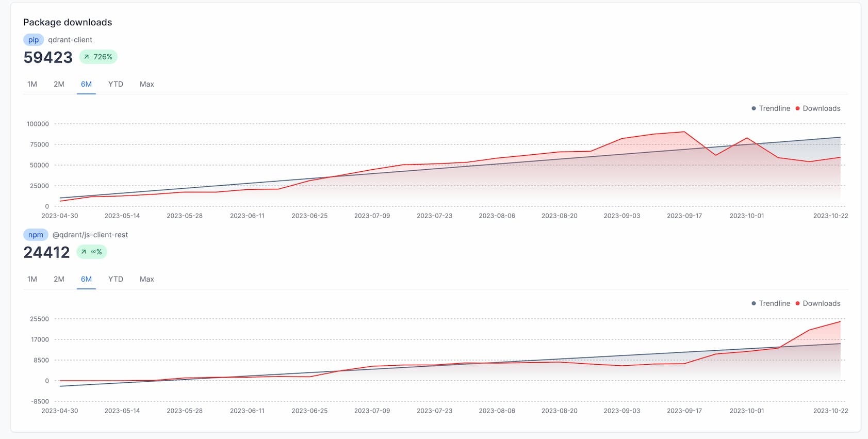Select YTD range for qdrant-client downloads
Image resolution: width=868 pixels, height=439 pixels.
click(x=116, y=84)
